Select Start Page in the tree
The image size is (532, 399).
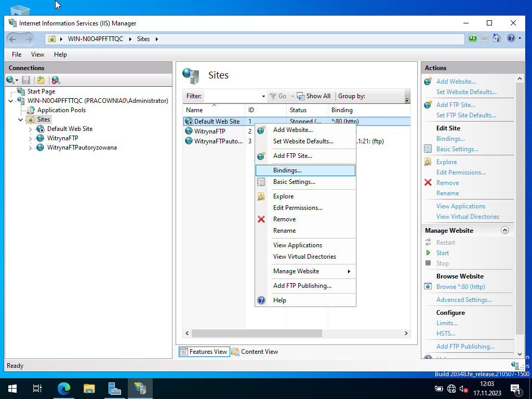click(41, 91)
